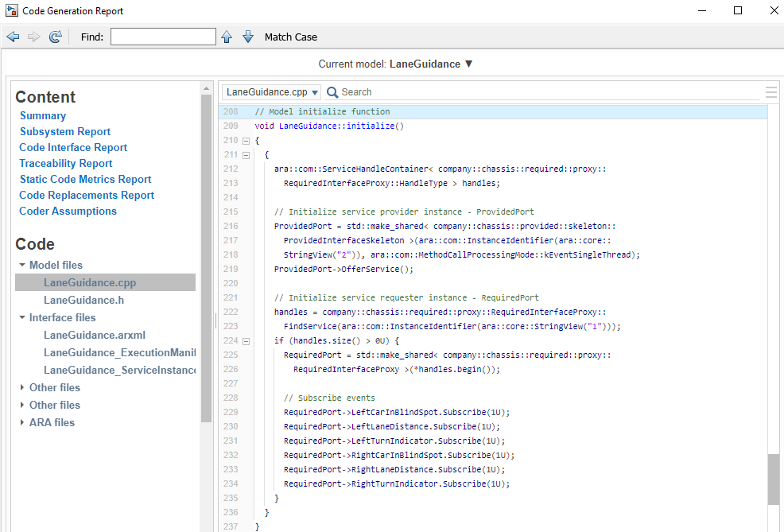This screenshot has width=784, height=532.
Task: Click the search magnifier icon in code pane
Action: click(332, 92)
